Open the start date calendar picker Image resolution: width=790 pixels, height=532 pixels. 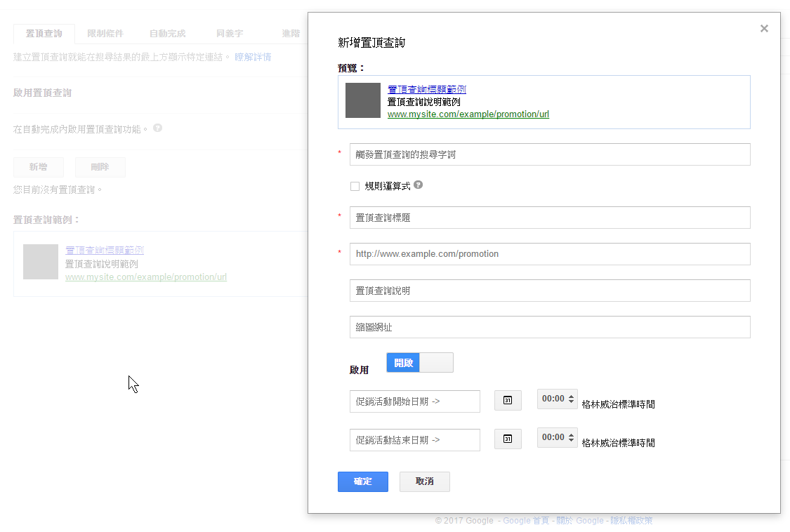508,399
